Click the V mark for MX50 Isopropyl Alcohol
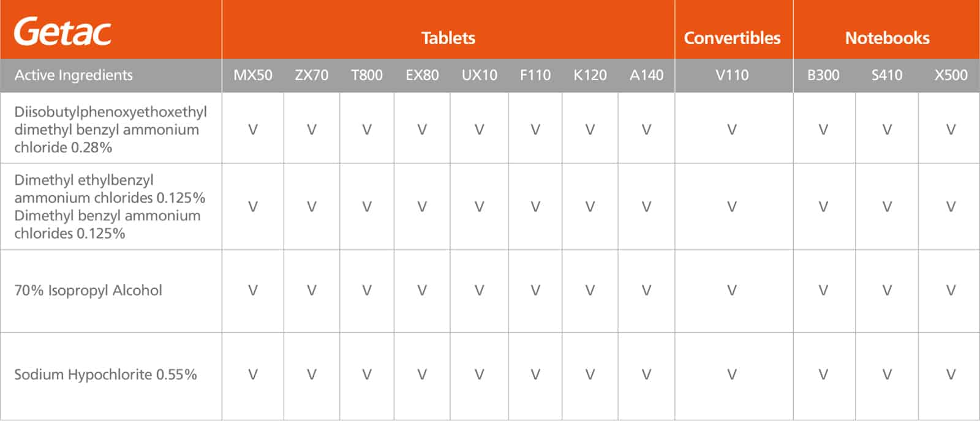 click(x=252, y=291)
